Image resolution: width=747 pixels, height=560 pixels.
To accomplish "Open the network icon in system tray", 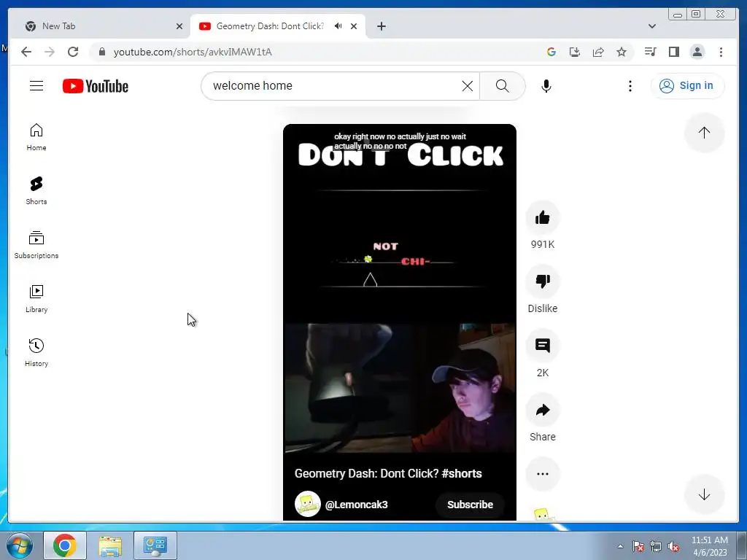I will pos(656,547).
